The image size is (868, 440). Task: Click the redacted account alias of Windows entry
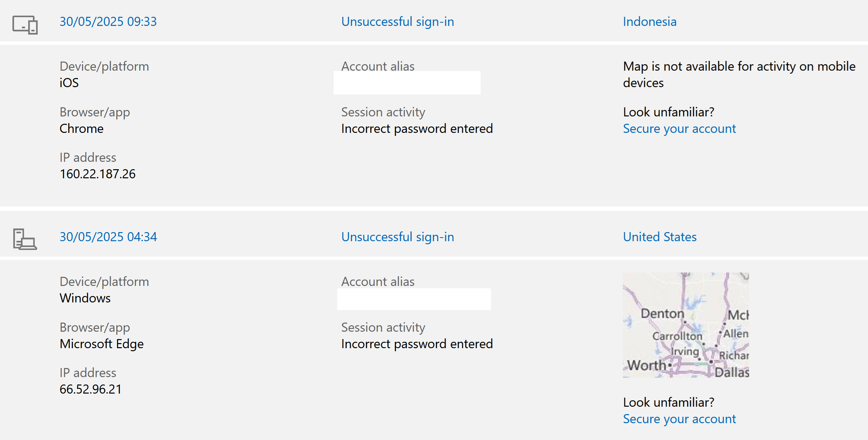coord(414,299)
